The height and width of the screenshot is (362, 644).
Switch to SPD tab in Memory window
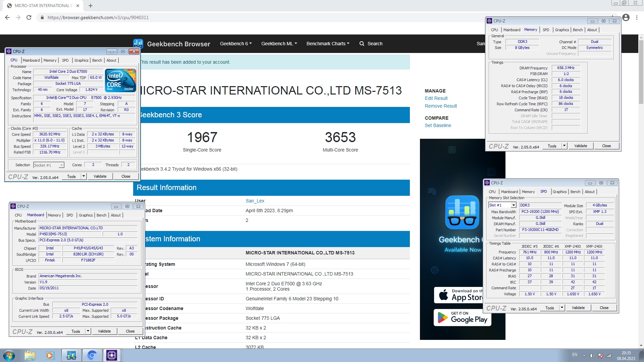pos(546,30)
